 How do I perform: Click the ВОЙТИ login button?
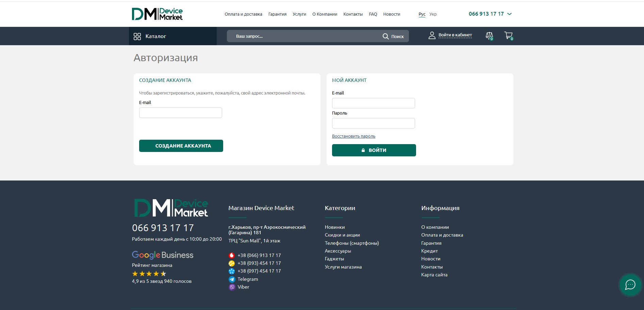pos(374,150)
